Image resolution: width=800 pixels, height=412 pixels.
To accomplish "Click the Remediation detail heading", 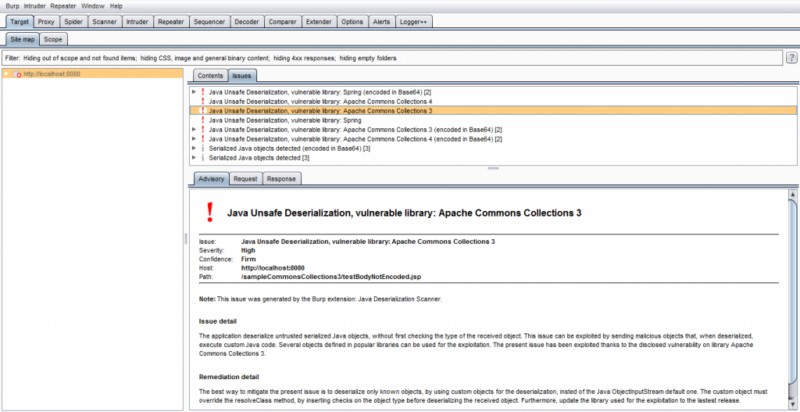I will point(229,377).
